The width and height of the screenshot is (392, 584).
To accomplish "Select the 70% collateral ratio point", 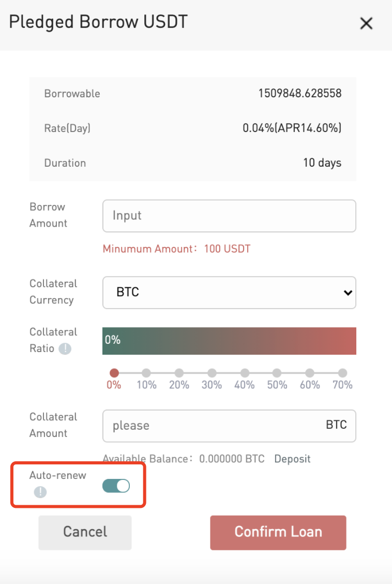I will (x=342, y=373).
